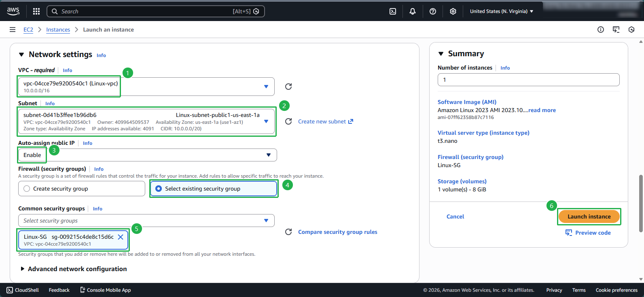Refresh the security groups list
This screenshot has width=644, height=297.
tap(288, 232)
